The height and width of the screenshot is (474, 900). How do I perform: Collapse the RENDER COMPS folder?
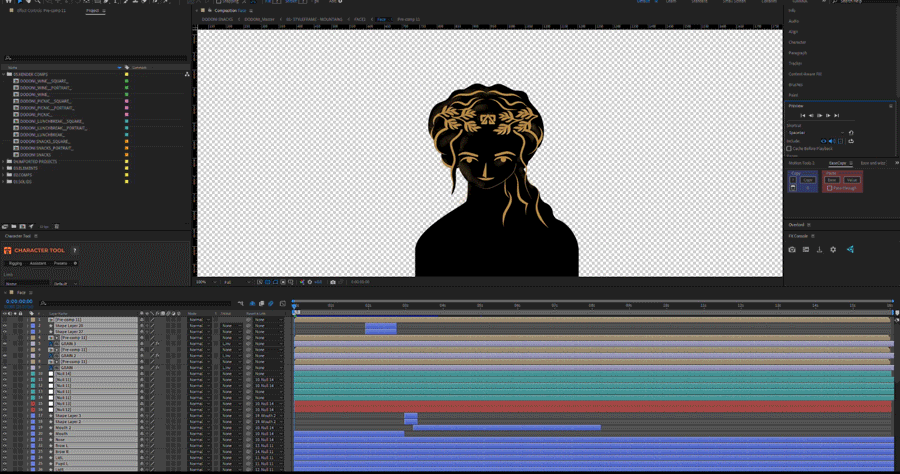[4, 74]
